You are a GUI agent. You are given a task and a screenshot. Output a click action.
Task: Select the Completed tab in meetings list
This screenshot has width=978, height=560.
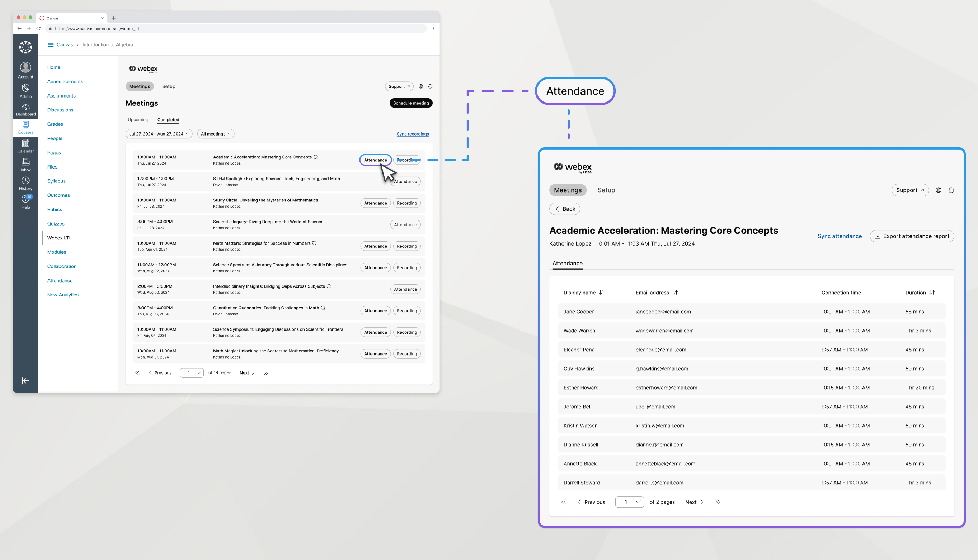click(168, 119)
